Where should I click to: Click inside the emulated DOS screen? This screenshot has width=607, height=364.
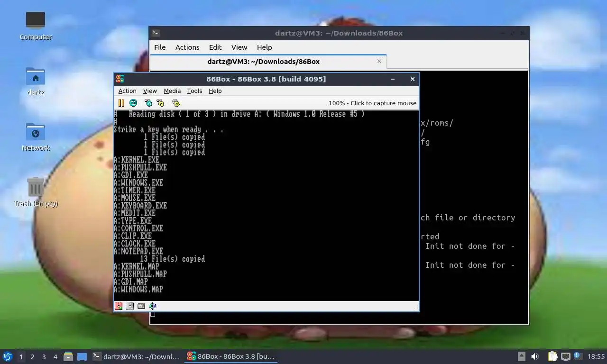point(266,205)
